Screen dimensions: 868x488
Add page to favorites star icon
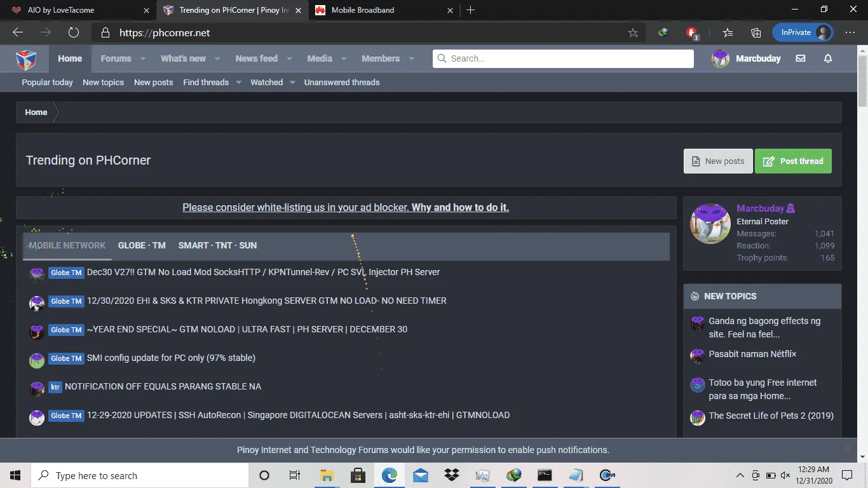pos(633,32)
